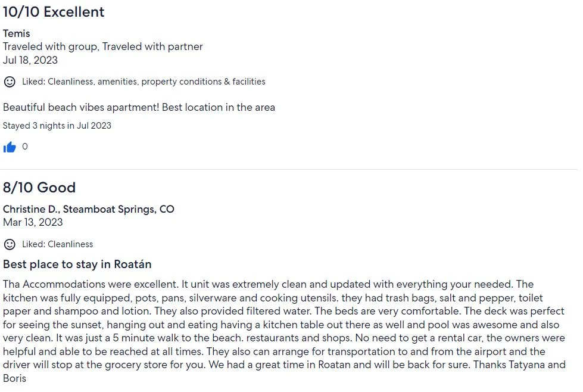This screenshot has height=392, width=583.
Task: Click reviewer 'Christine D., Steamboat Springs, CO'
Action: (x=89, y=209)
